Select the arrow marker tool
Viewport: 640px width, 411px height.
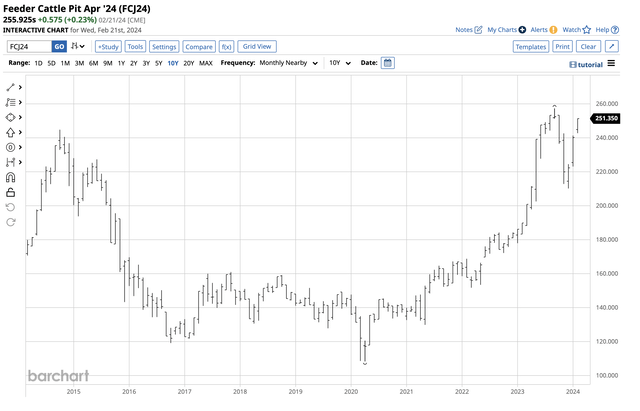11,132
